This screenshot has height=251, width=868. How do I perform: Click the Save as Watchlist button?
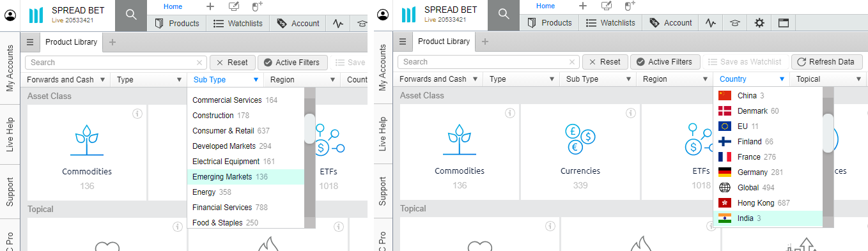(745, 62)
